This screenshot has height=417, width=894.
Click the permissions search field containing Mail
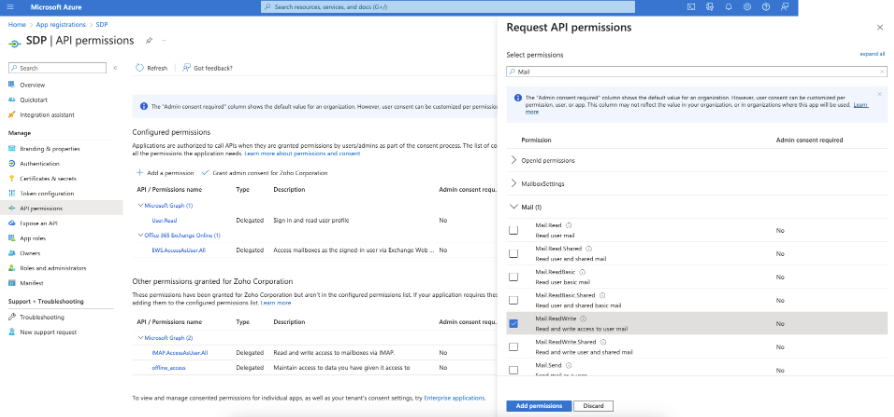click(x=695, y=73)
